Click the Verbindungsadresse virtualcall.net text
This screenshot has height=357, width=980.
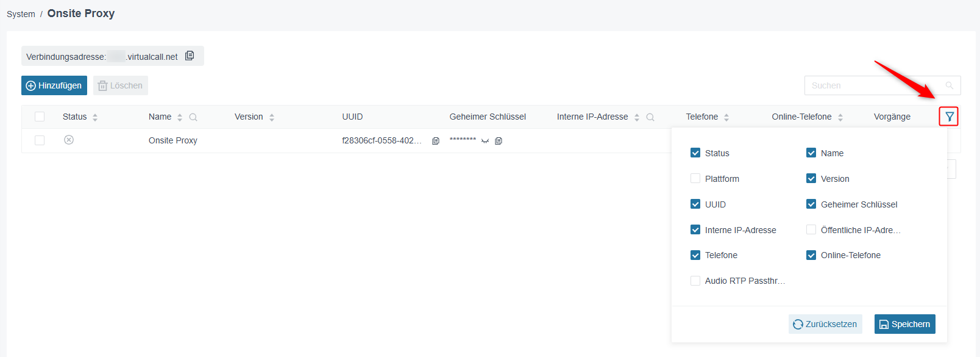coord(102,56)
